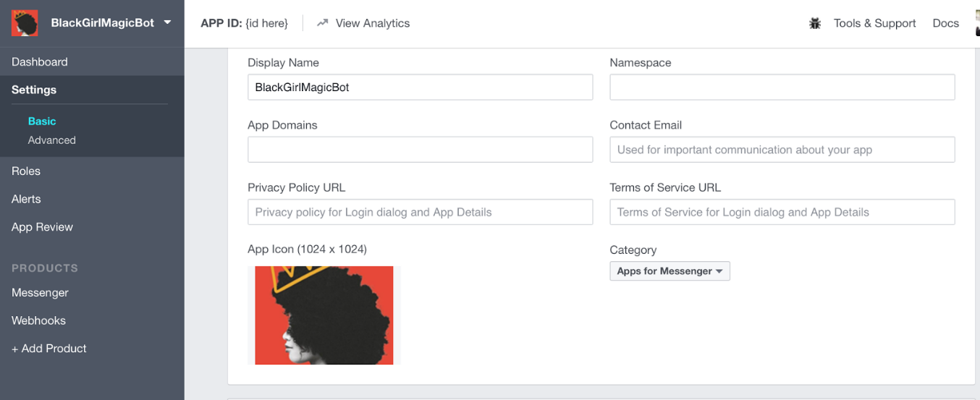Click the View Analytics trend icon
The image size is (980, 400).
coord(323,23)
